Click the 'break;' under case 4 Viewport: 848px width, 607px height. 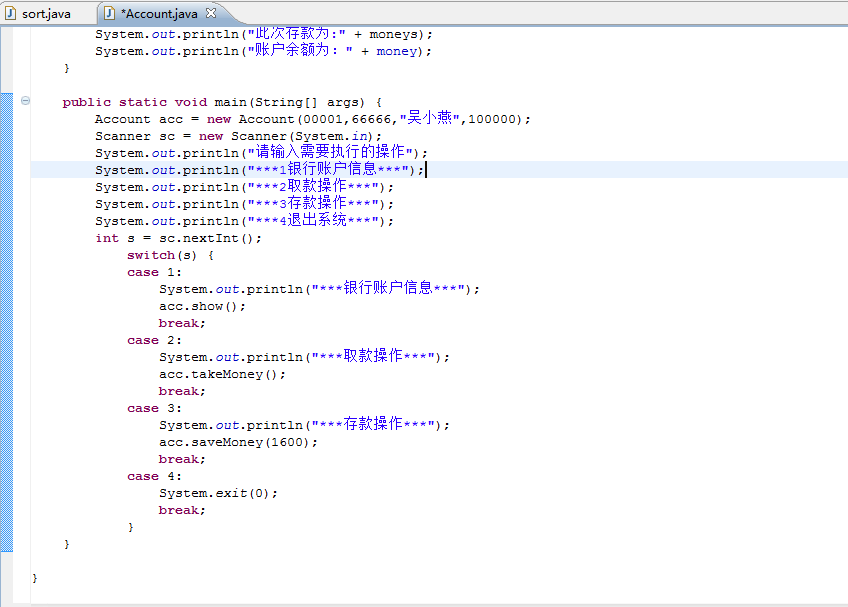182,511
